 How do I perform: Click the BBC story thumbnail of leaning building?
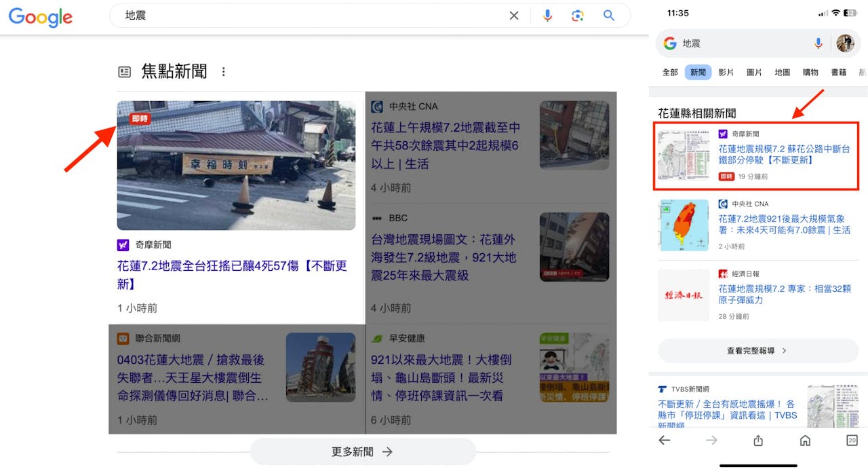tap(574, 247)
